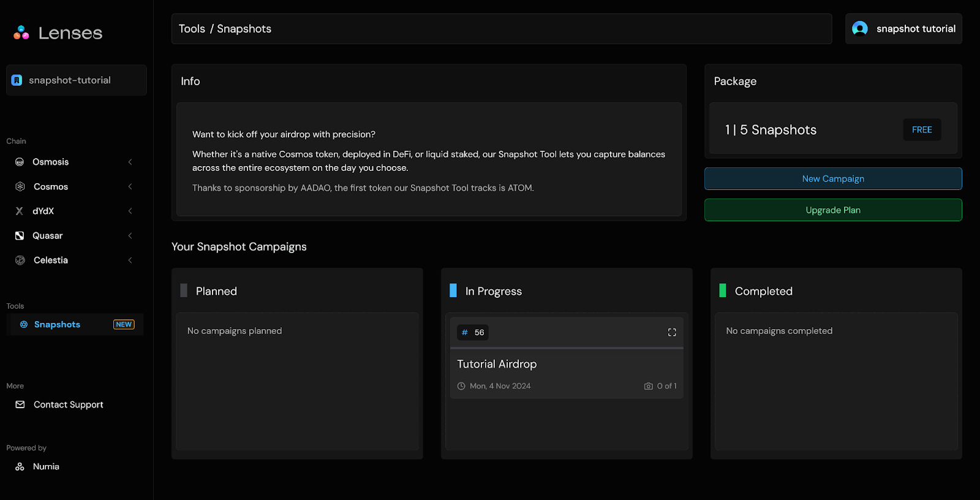Click the In Progress blue status marker
The height and width of the screenshot is (500, 980).
453,290
